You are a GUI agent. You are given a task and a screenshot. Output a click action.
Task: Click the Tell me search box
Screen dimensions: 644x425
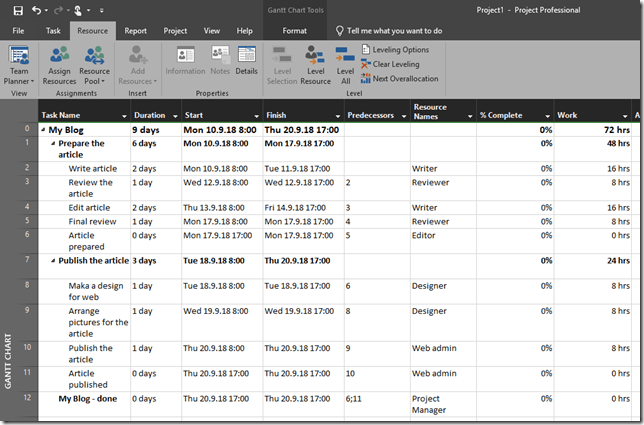tap(394, 31)
